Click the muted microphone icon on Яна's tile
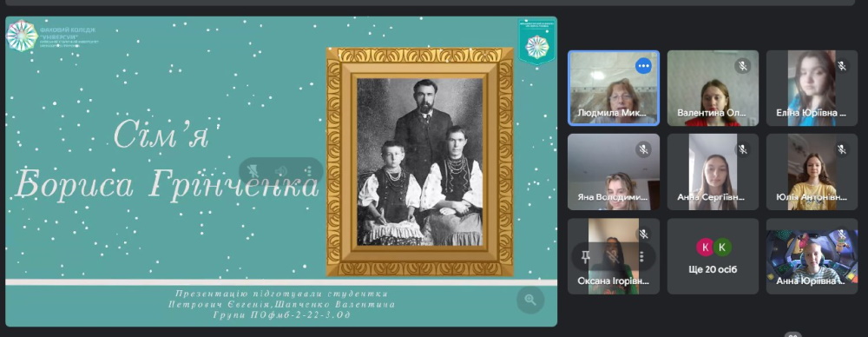 pyautogui.click(x=642, y=149)
